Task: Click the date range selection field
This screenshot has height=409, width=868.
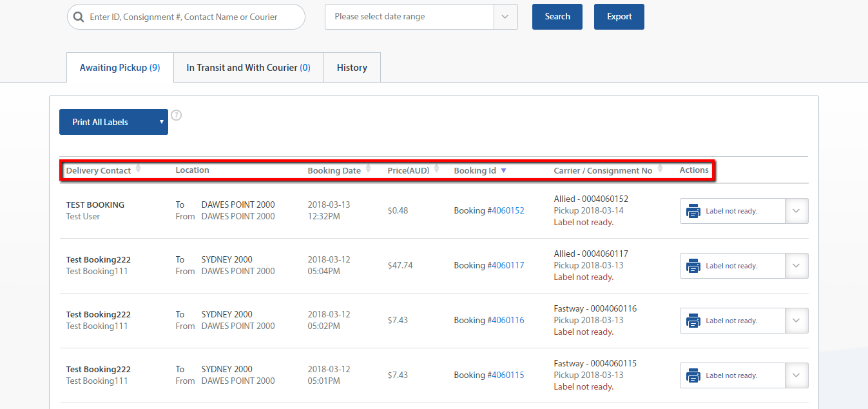Action: 409,17
